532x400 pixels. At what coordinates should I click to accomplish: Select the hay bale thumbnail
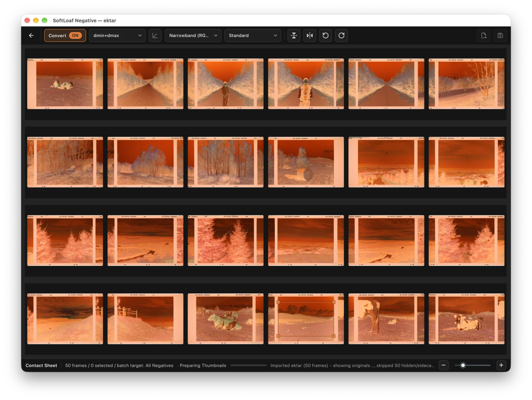[x=306, y=162]
